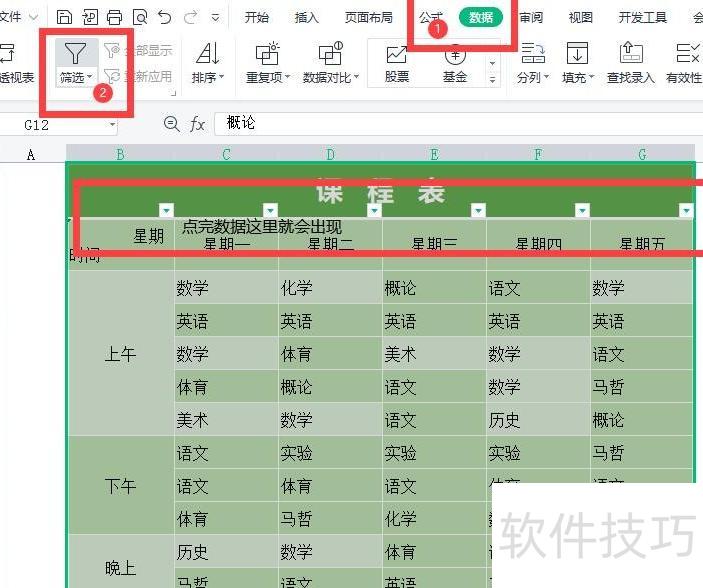Switch to the 审阅 tab
This screenshot has height=588, width=703.
(x=531, y=17)
